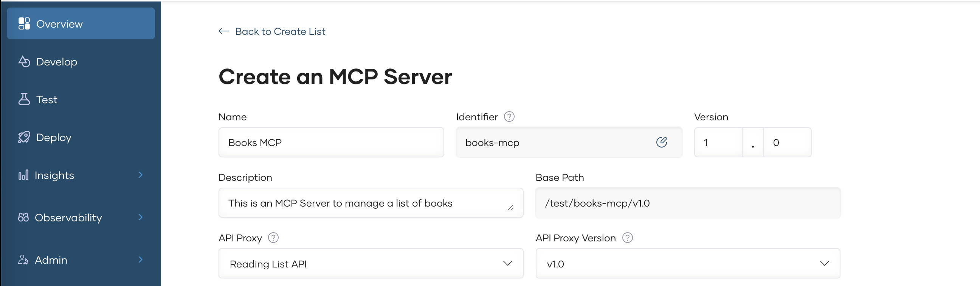This screenshot has width=980, height=286.
Task: Show help for API Proxy Version label
Action: point(627,238)
